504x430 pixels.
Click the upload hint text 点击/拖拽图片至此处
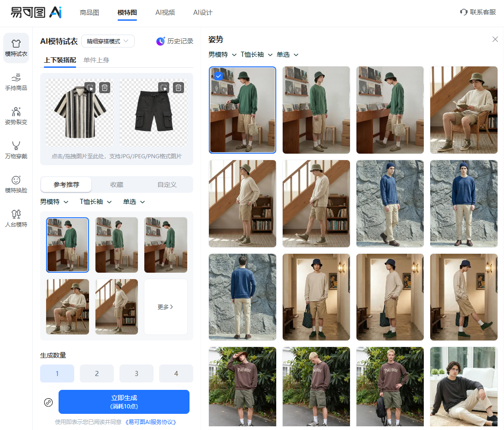click(x=116, y=156)
